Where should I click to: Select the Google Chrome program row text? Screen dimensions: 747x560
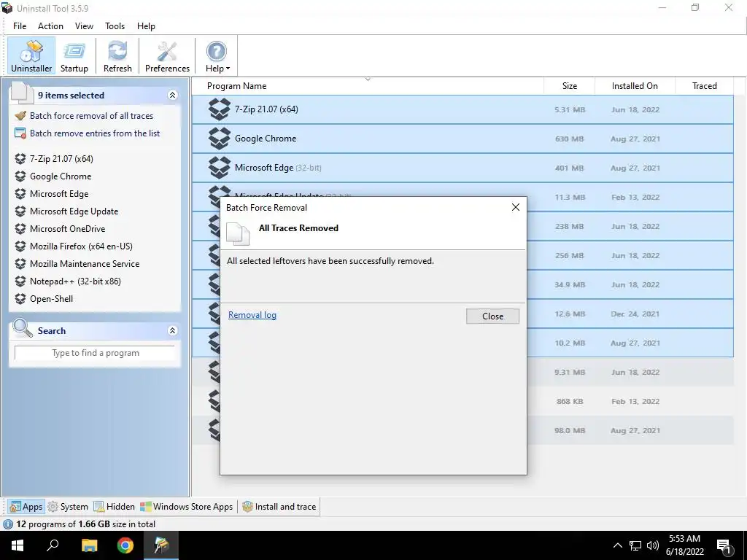coord(266,139)
